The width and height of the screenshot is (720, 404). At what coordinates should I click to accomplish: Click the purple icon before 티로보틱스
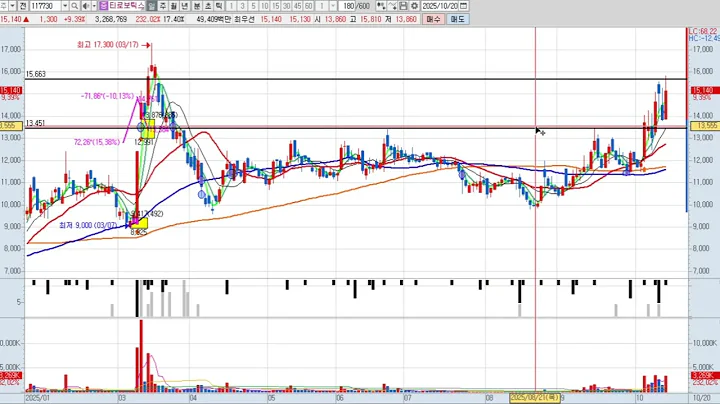(104, 6)
